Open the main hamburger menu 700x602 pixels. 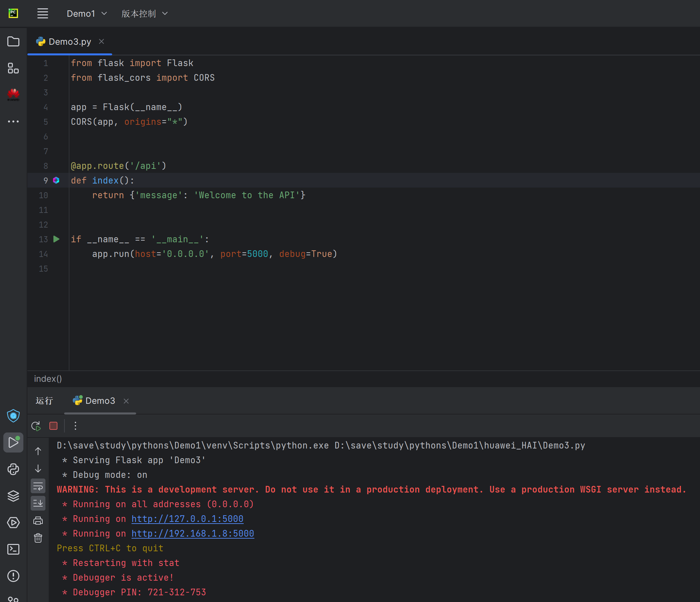(x=43, y=13)
